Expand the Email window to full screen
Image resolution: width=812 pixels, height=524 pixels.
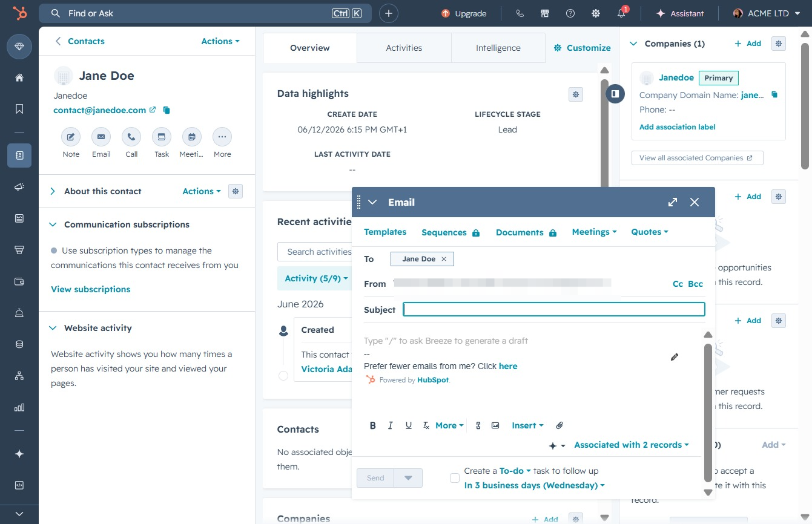pos(673,202)
